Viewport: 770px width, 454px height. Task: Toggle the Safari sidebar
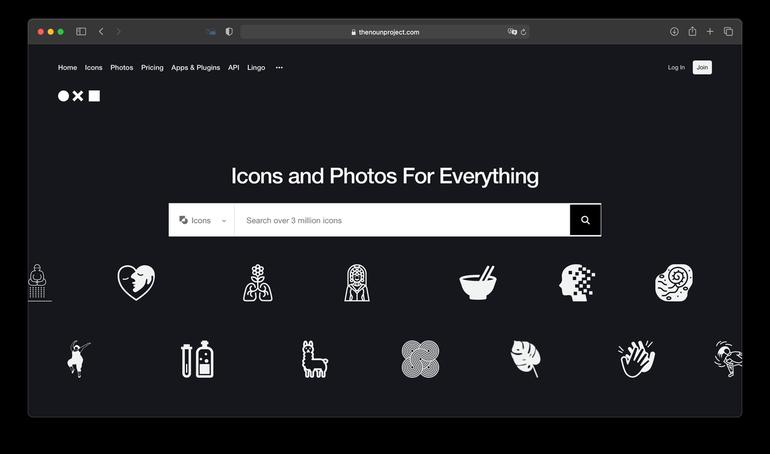[81, 32]
